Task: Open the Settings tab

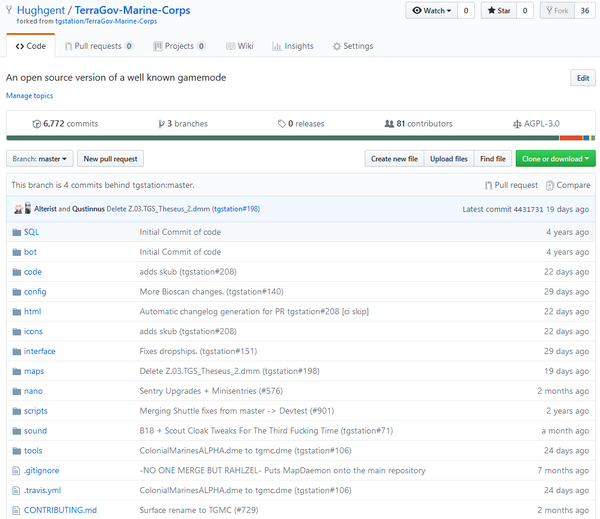Action: [352, 46]
